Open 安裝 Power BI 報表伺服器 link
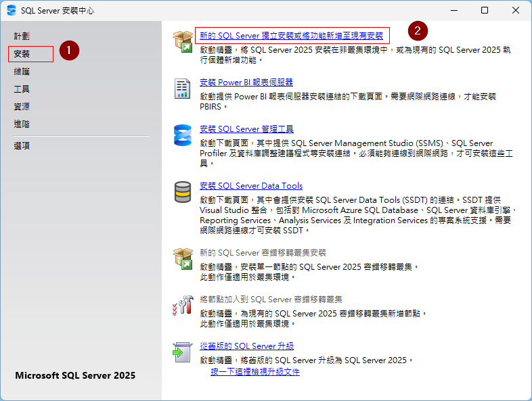This screenshot has height=401, width=532. (246, 82)
